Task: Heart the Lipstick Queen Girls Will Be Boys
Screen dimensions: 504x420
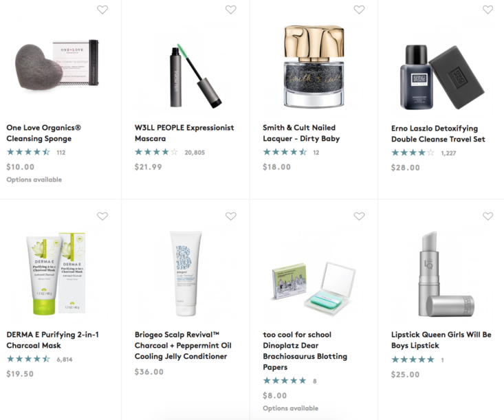Action: coord(487,217)
